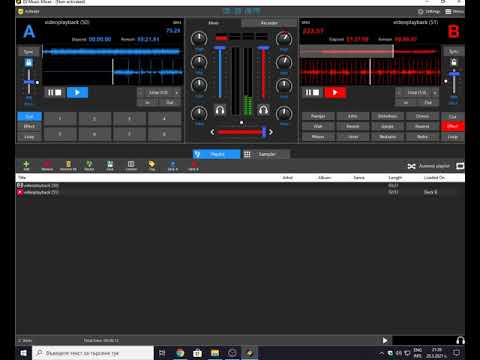480x360 pixels.
Task: Click the bottom-right knob in mixer
Action: point(284,114)
